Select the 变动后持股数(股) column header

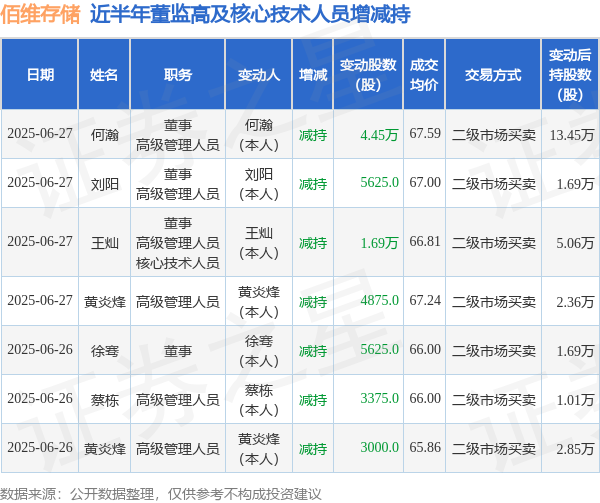pyautogui.click(x=570, y=75)
